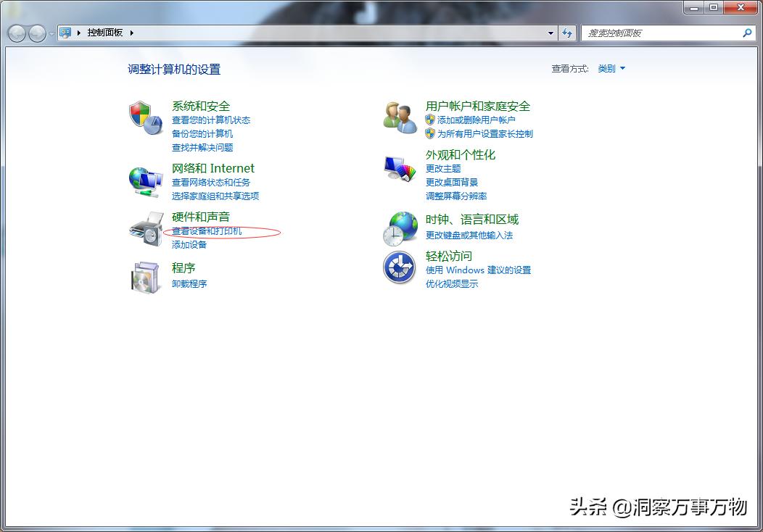Open 用户帐户和家庭安全 via its icon
Screen dimensions: 763x532
point(400,116)
